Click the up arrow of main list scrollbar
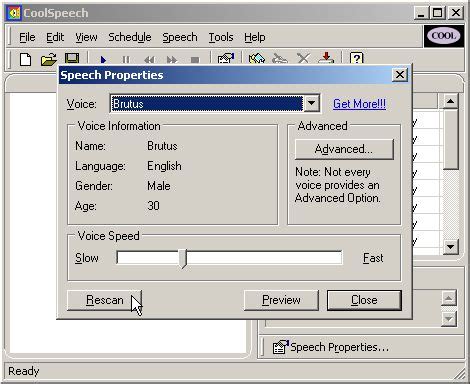This screenshot has width=470, height=384. point(450,101)
